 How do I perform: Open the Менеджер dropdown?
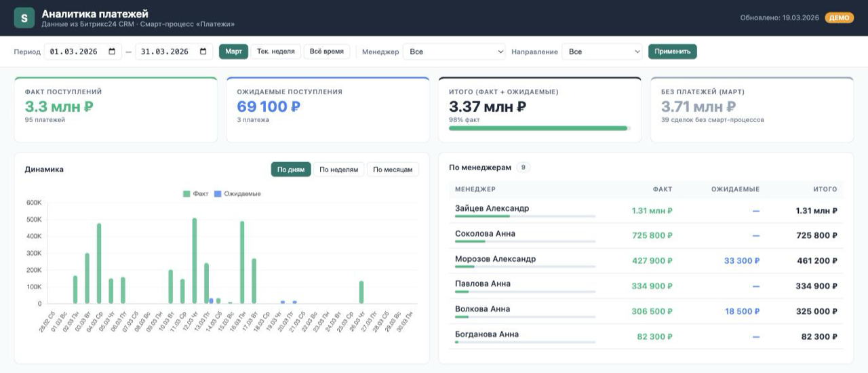click(x=454, y=52)
